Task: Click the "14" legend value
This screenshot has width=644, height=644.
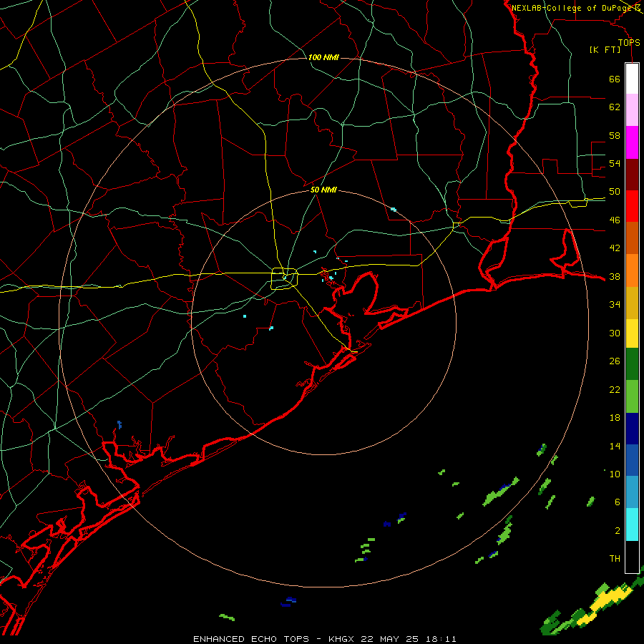Action: (x=615, y=446)
